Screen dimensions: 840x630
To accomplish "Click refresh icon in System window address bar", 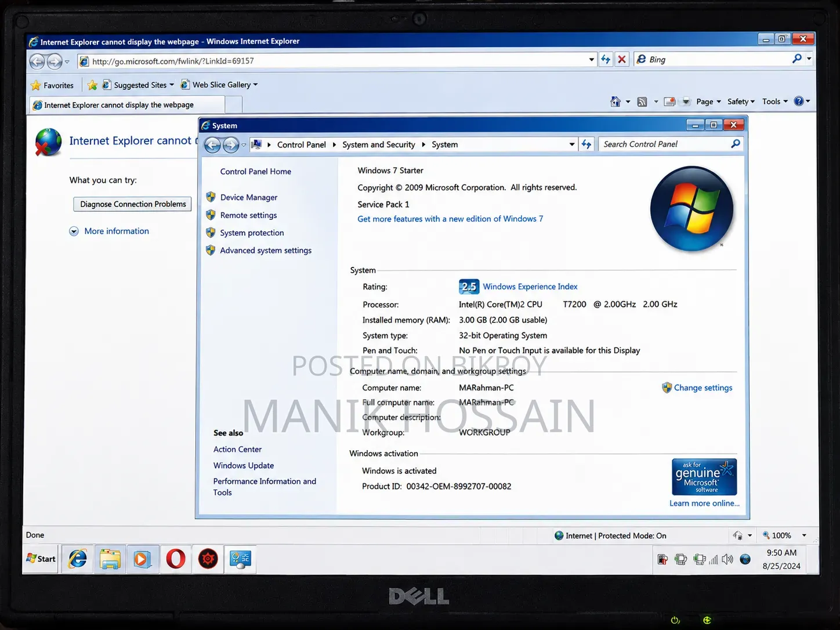I will (586, 144).
